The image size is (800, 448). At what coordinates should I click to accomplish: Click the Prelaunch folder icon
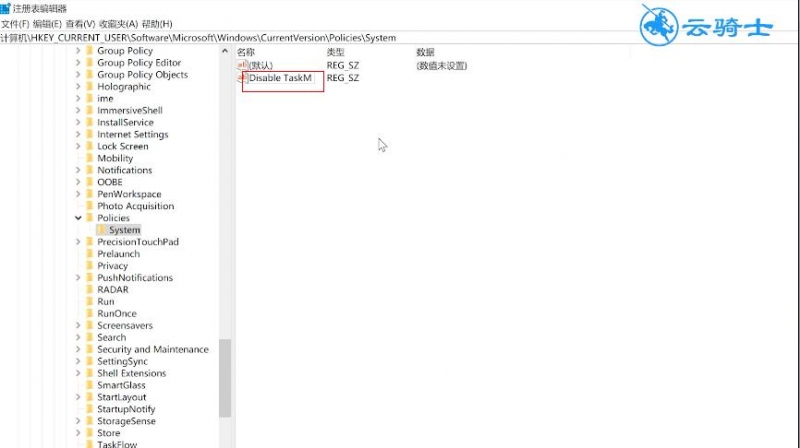pyautogui.click(x=90, y=254)
